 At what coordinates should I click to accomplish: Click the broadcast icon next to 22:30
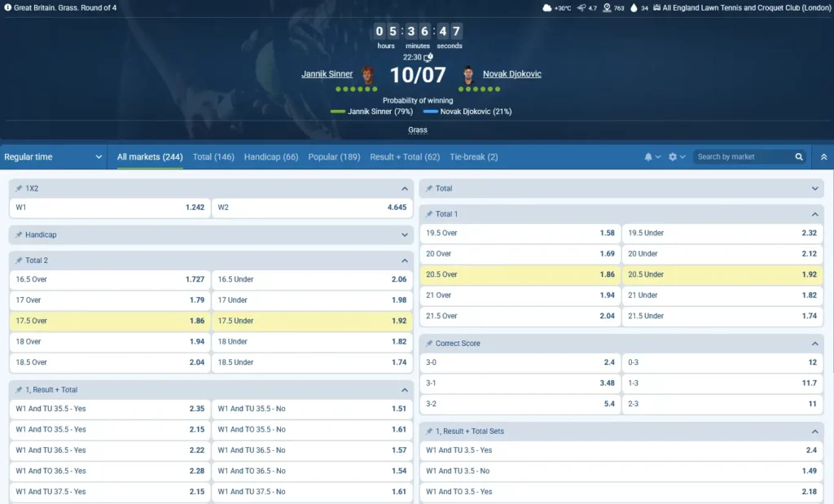[x=428, y=58]
